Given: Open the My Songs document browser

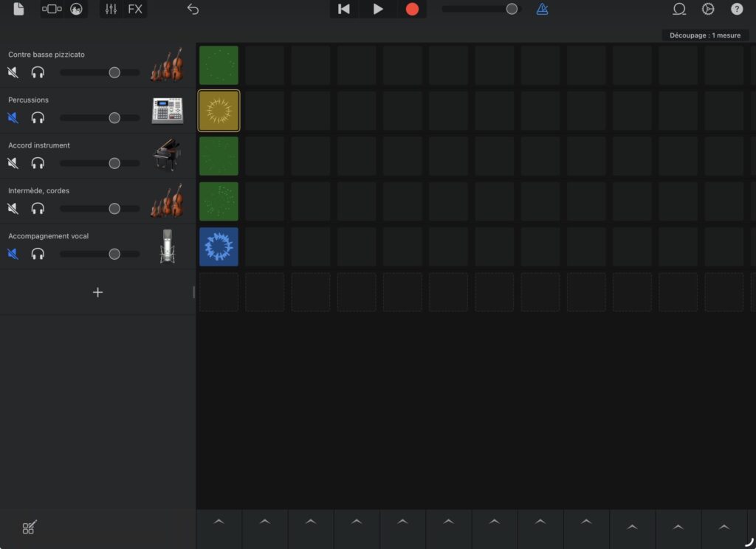Looking at the screenshot, I should point(18,10).
